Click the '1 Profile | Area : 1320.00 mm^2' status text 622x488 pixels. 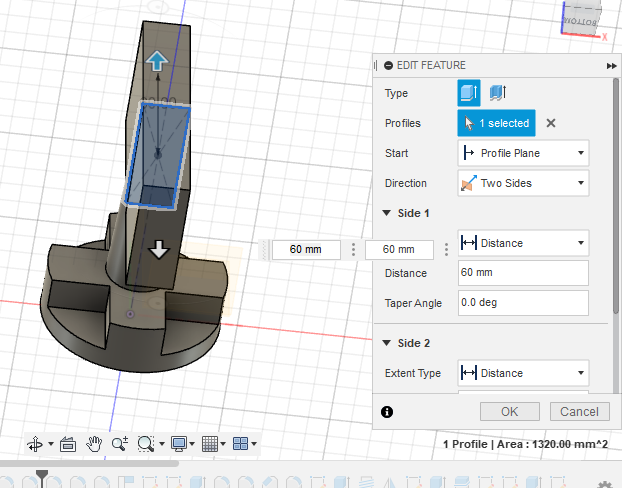point(525,444)
